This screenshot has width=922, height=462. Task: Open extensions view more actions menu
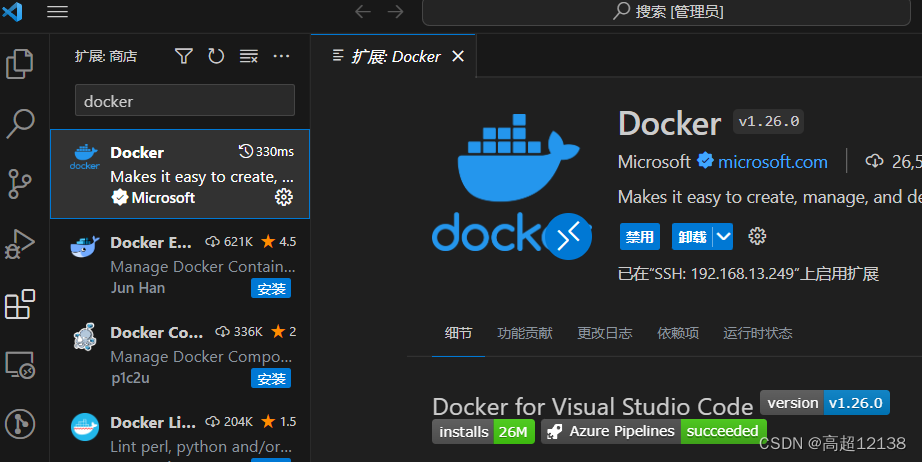point(282,56)
